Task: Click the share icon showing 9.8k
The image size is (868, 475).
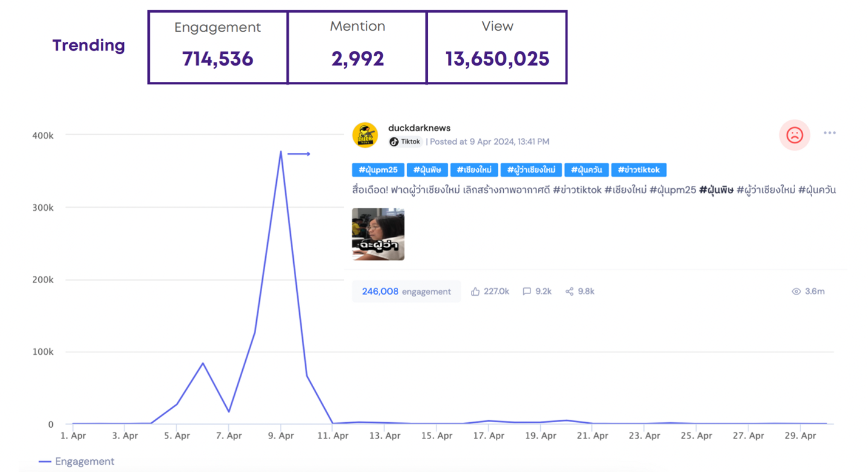Action: coord(569,292)
